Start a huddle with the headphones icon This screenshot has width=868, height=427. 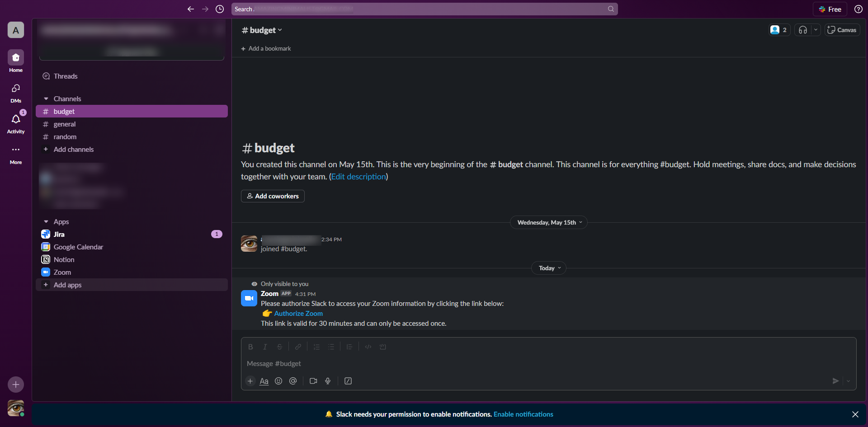tap(802, 29)
